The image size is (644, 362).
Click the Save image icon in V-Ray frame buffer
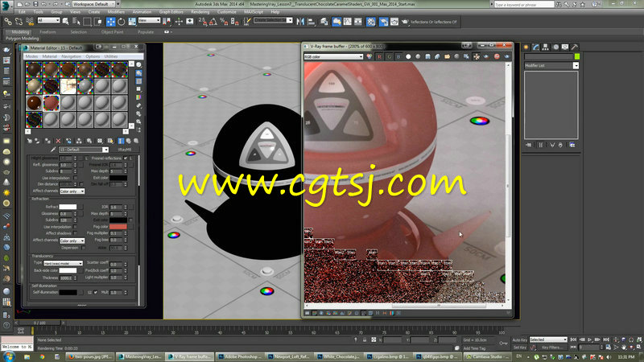tap(427, 56)
